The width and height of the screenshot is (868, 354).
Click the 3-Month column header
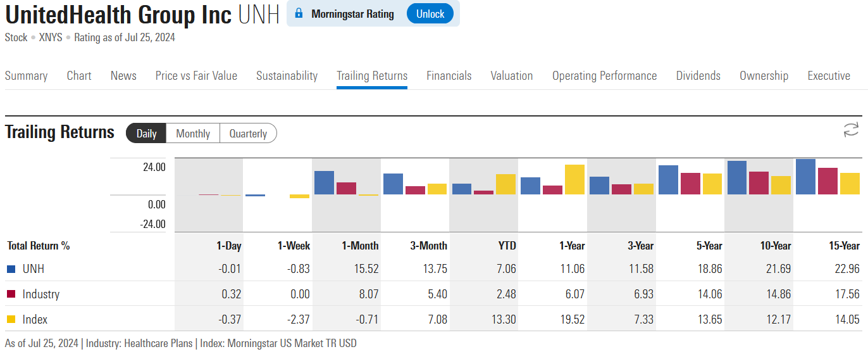[428, 246]
